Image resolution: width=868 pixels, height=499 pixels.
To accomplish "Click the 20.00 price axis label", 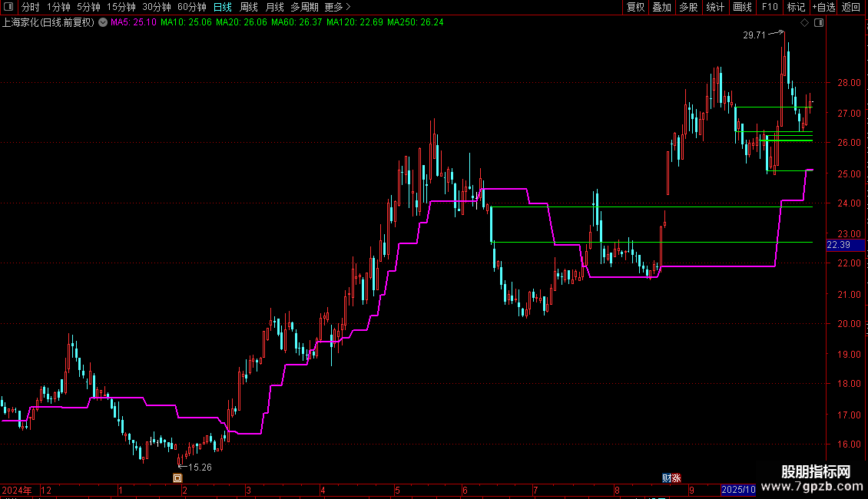I will [x=849, y=324].
